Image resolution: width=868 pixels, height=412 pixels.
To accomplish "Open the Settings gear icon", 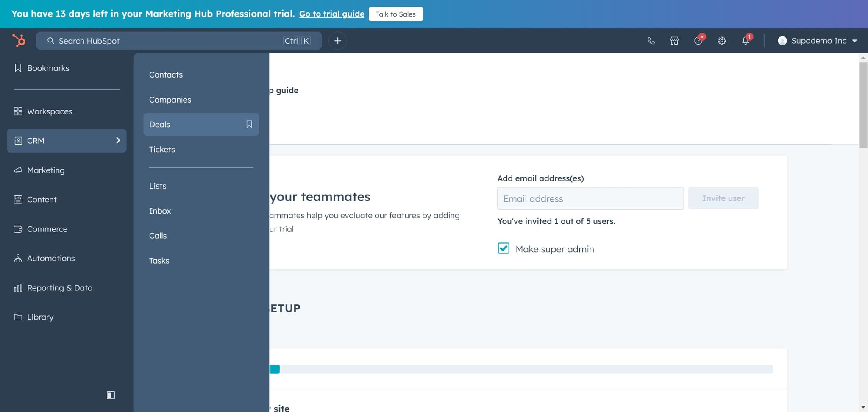I will (x=722, y=40).
